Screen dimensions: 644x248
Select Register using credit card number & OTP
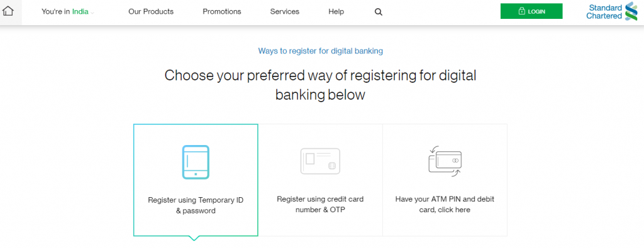pyautogui.click(x=320, y=205)
